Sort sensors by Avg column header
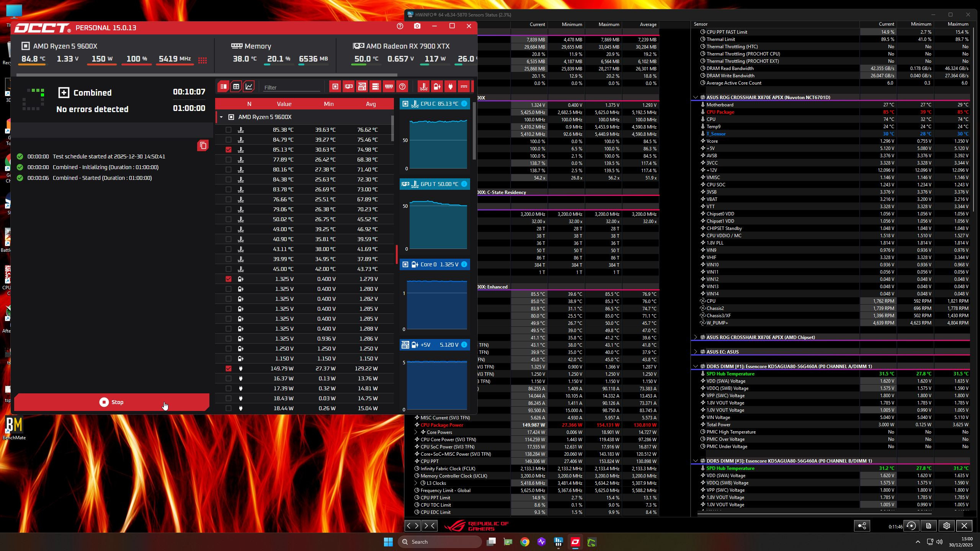980x551 pixels. (370, 104)
